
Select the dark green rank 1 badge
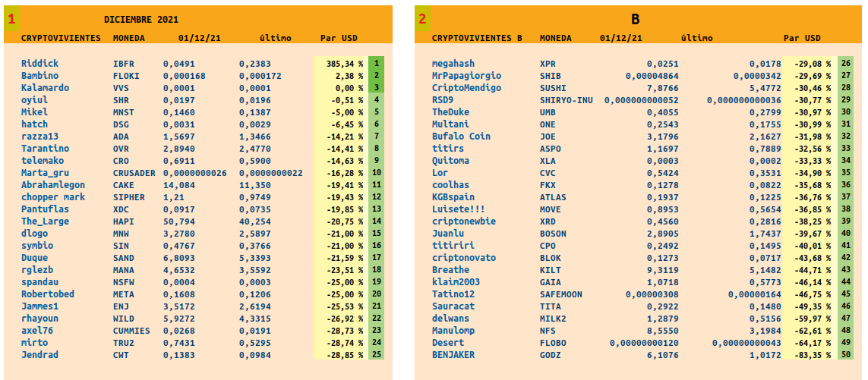(x=376, y=64)
